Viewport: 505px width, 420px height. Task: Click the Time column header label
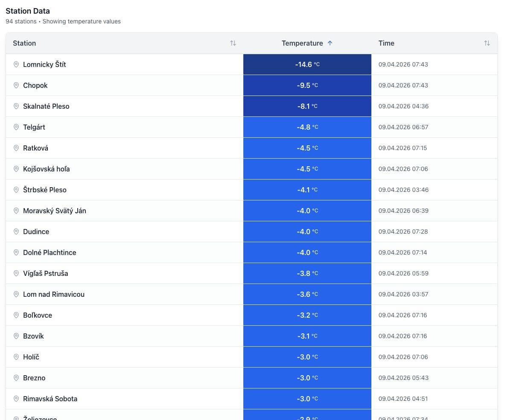pyautogui.click(x=386, y=43)
